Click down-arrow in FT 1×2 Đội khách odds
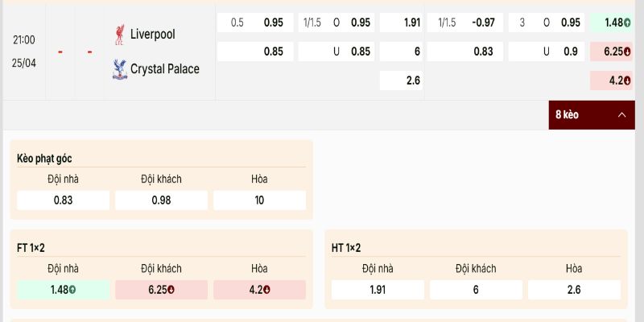This screenshot has width=644, height=322. click(x=172, y=290)
